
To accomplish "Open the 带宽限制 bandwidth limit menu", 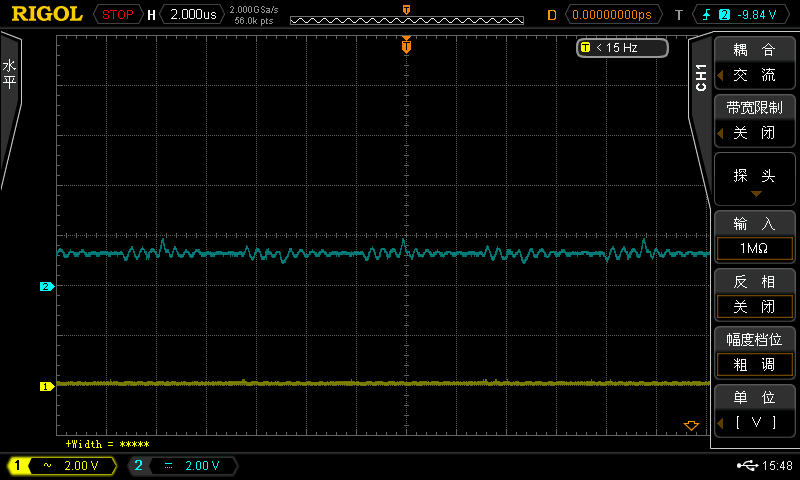I will click(754, 121).
